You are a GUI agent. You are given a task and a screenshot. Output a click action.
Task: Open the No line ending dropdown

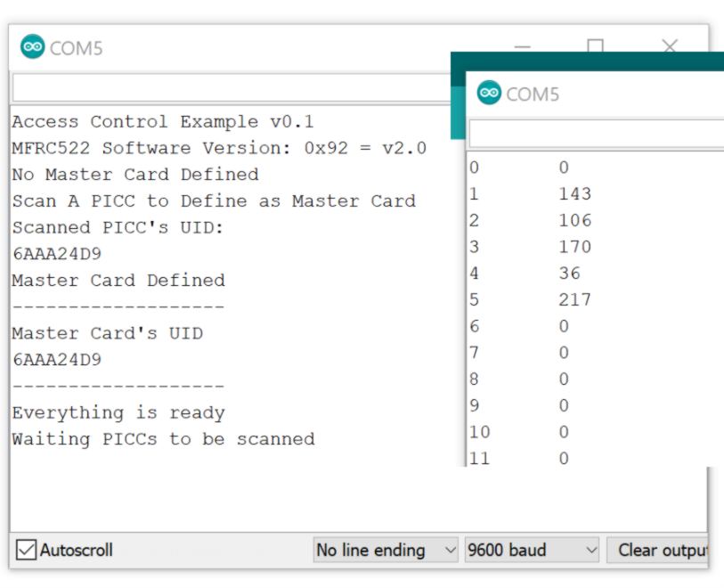(x=386, y=550)
